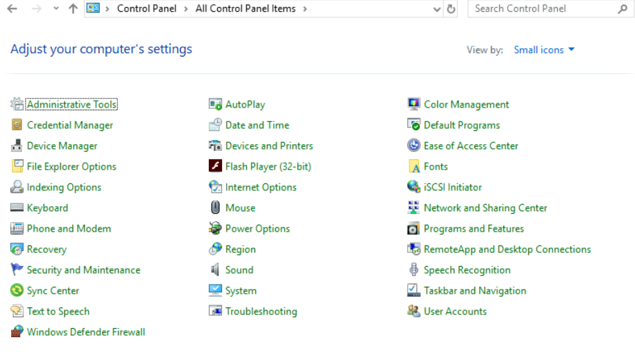Open the Windows Defender Firewall icon
This screenshot has height=364, width=635.
click(x=17, y=332)
